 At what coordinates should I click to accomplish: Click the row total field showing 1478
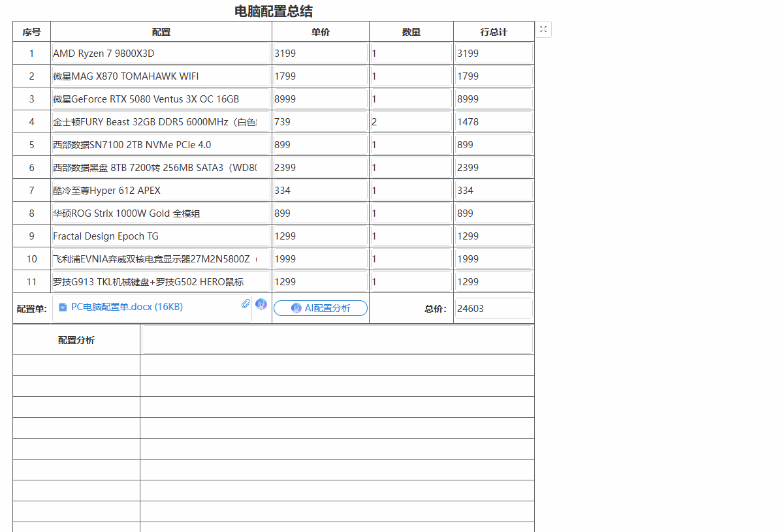[x=493, y=122]
